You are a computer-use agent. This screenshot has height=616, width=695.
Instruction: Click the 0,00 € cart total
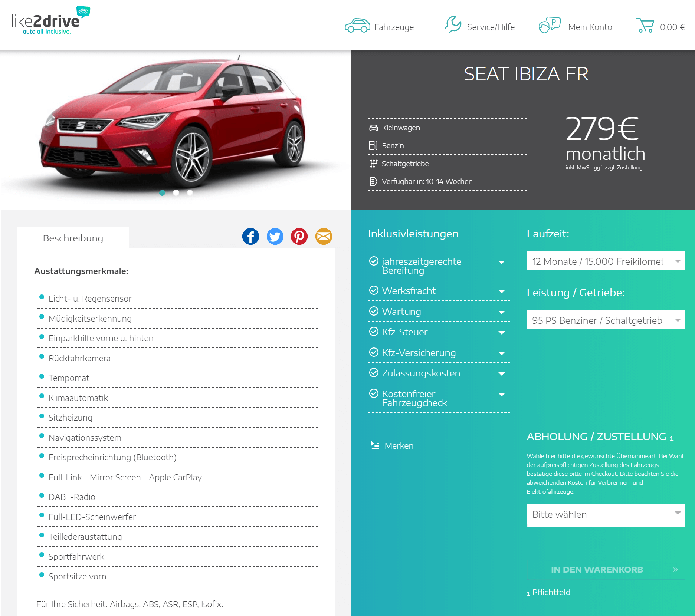point(672,27)
